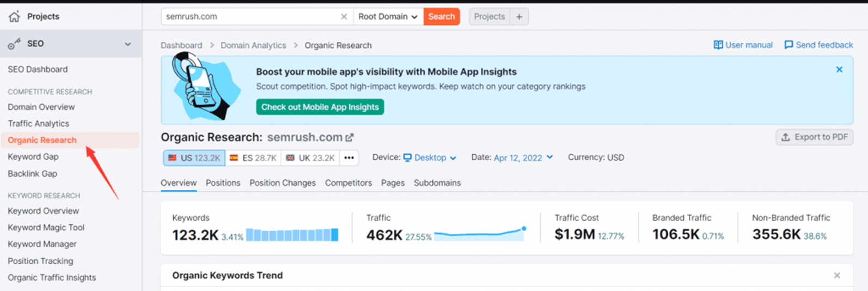Image resolution: width=868 pixels, height=291 pixels.
Task: Click the Traffic 462K value
Action: [x=384, y=235]
